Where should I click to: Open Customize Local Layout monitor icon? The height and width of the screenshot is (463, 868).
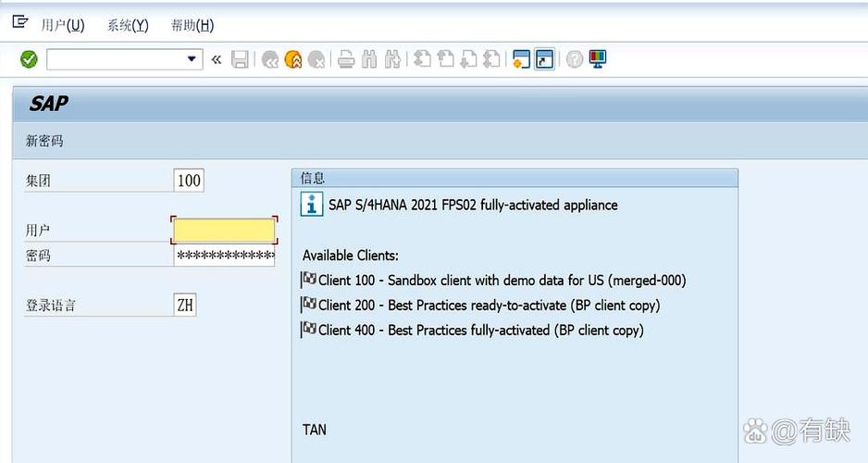click(x=598, y=58)
